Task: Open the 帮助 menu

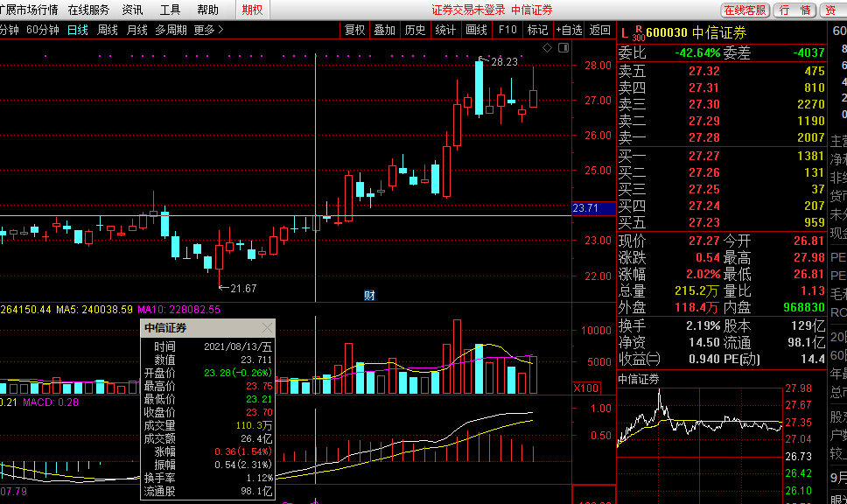Action: tap(208, 10)
